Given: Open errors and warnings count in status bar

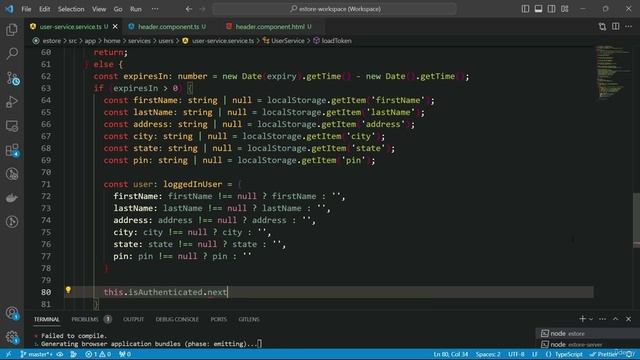Looking at the screenshot, I should 98,354.
